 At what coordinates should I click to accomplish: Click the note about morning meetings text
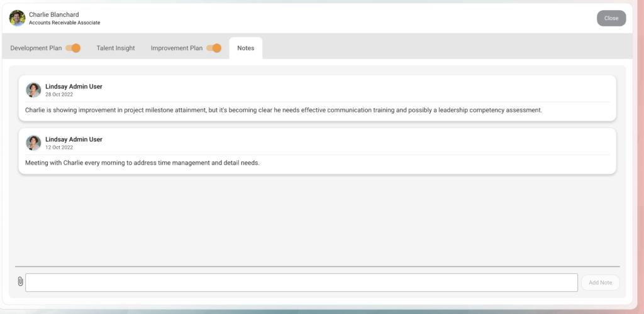(x=142, y=163)
